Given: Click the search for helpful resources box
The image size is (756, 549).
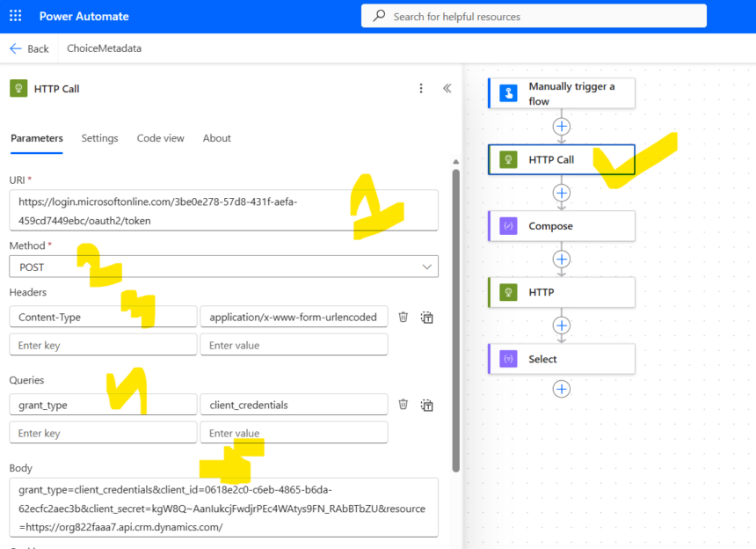Looking at the screenshot, I should [534, 16].
